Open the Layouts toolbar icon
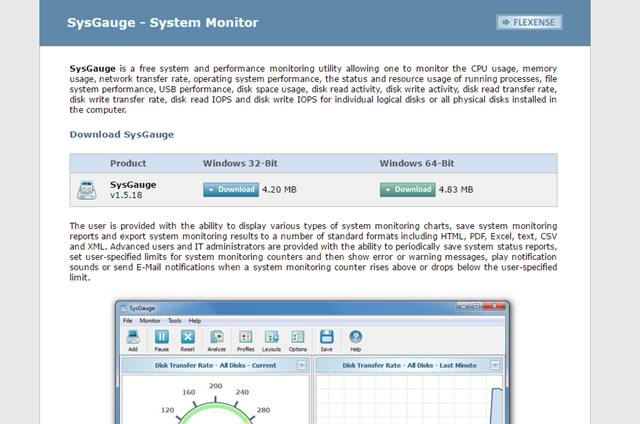The width and height of the screenshot is (640, 424). [271, 341]
